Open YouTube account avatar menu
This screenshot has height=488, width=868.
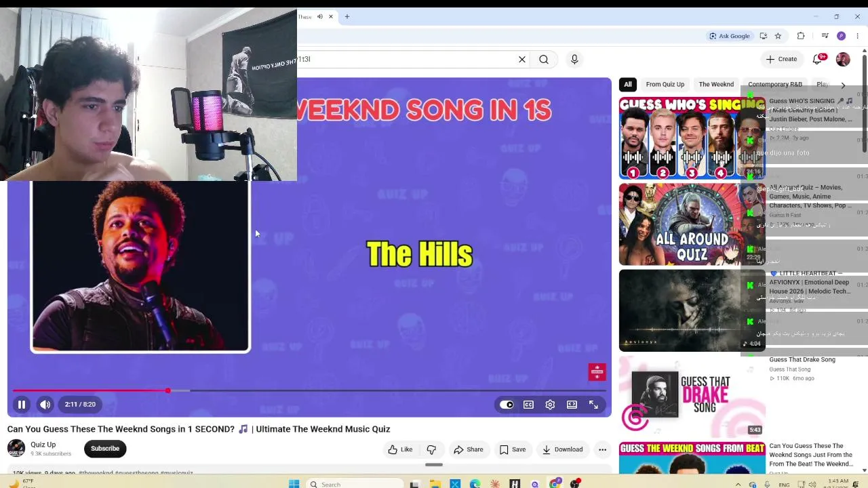(843, 60)
